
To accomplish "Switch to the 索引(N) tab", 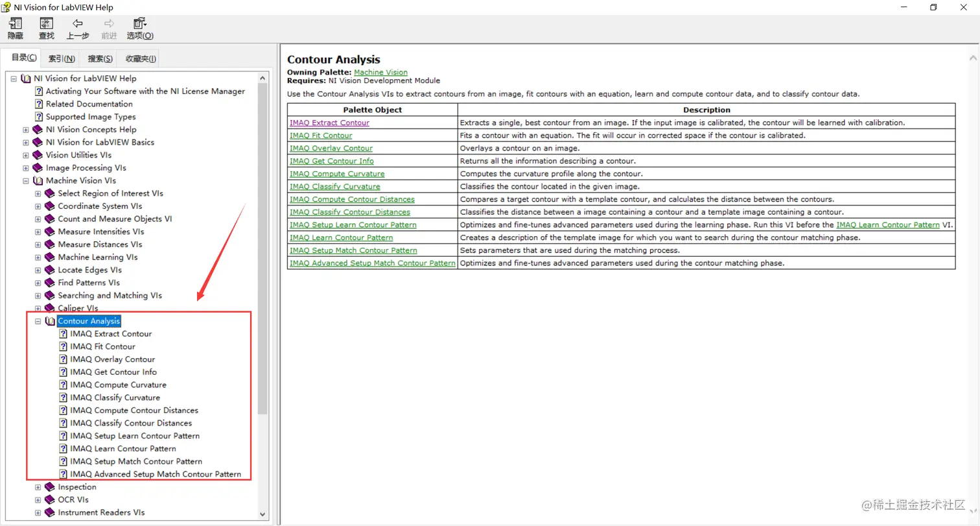I will [62, 58].
